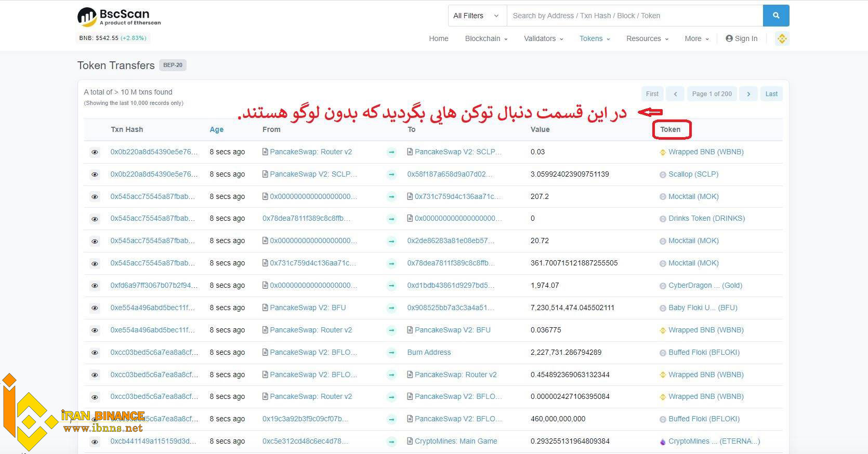Toggle the eye preview for the 0.03 value row
Image resolution: width=868 pixels, height=454 pixels.
click(95, 152)
